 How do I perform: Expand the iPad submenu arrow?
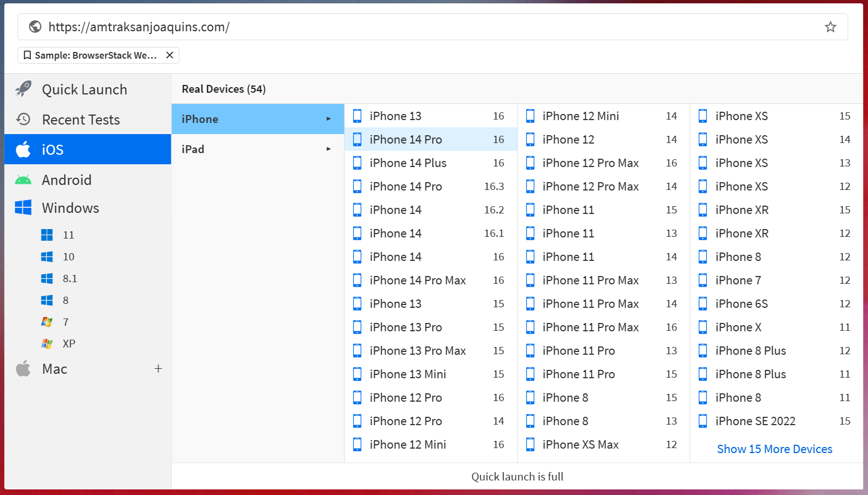coord(329,149)
